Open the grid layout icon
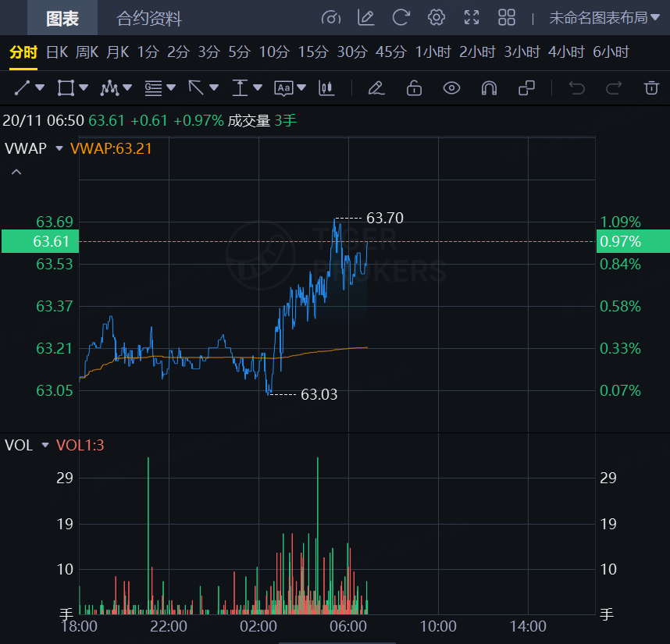Screen dimensions: 670x644 [x=507, y=17]
